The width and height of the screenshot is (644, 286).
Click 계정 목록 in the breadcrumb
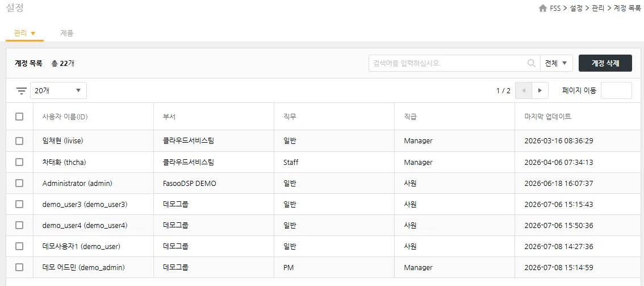[627, 8]
